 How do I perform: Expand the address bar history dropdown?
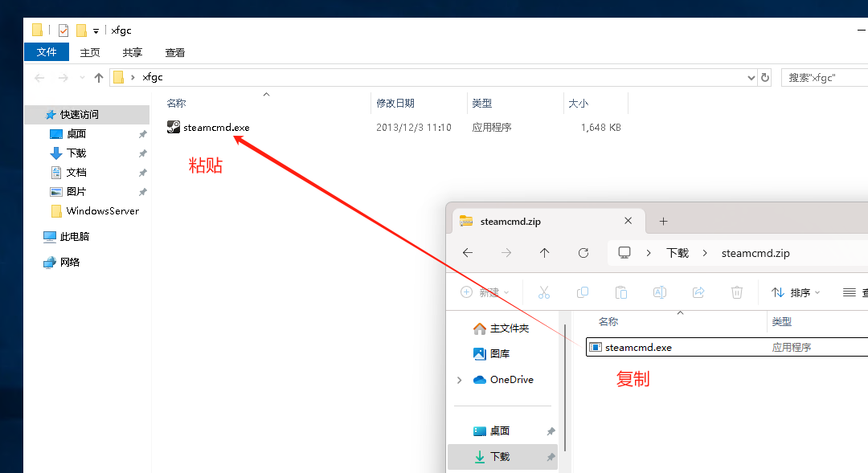[x=751, y=78]
